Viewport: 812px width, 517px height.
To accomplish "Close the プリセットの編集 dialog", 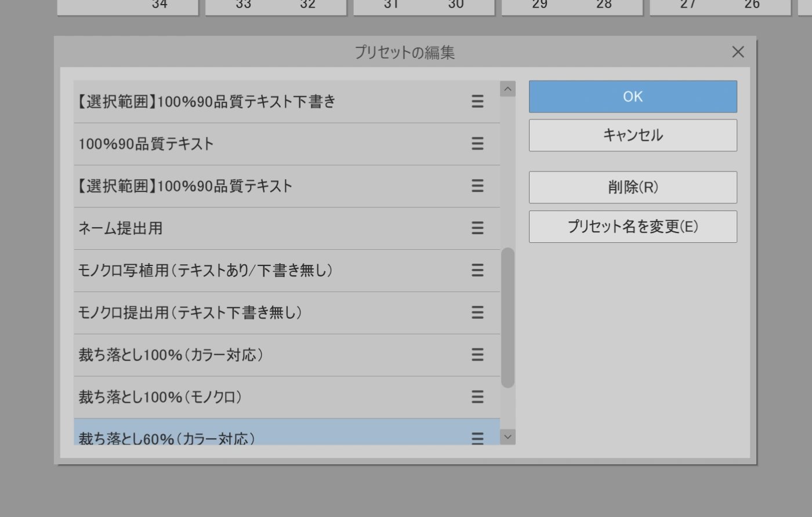I will click(738, 52).
